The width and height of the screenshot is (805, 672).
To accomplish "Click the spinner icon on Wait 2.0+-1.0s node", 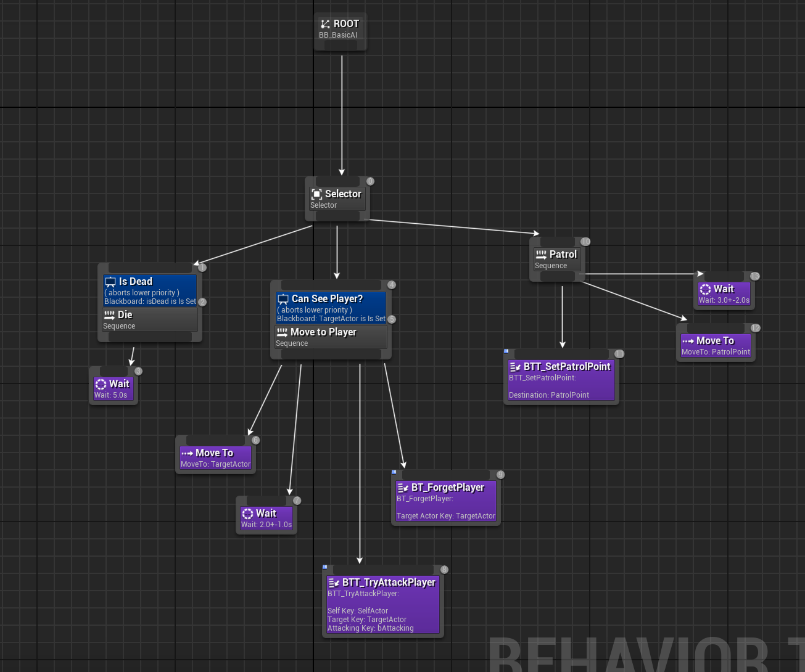I will 248,514.
